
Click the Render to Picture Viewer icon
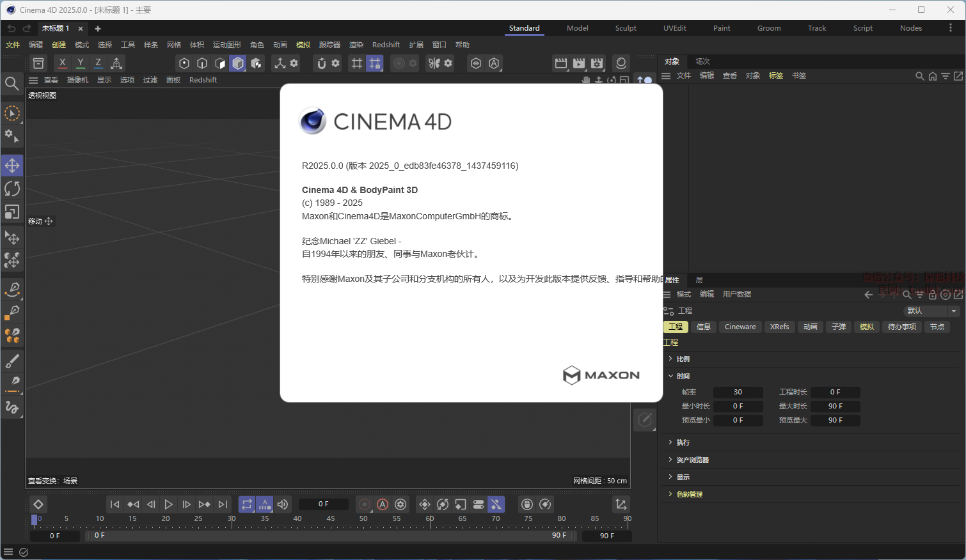coord(579,63)
